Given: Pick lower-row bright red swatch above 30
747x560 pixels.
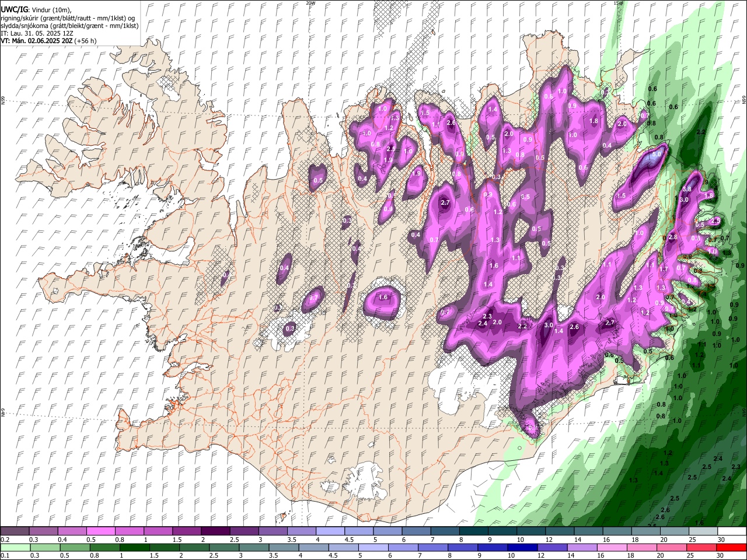Looking at the screenshot, I should point(732,548).
